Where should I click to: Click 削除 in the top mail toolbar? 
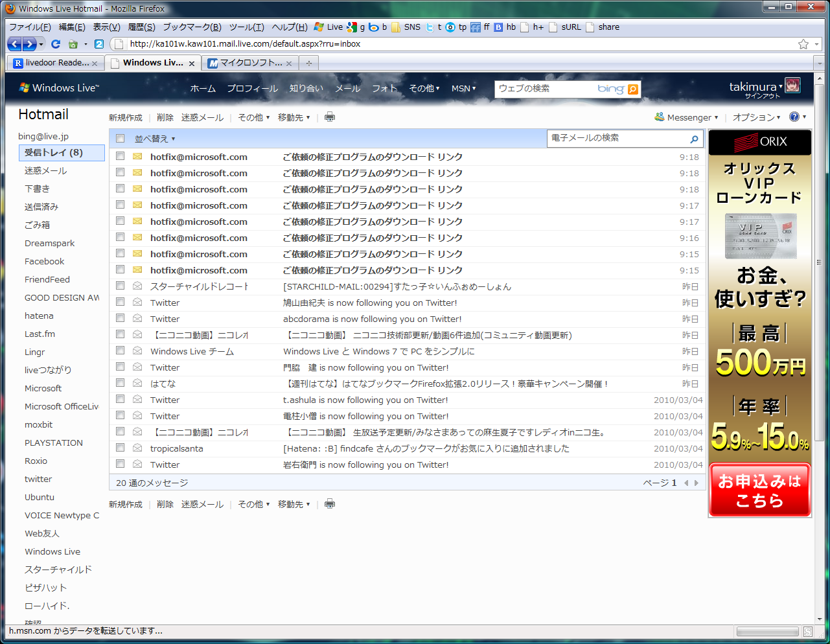(x=165, y=117)
